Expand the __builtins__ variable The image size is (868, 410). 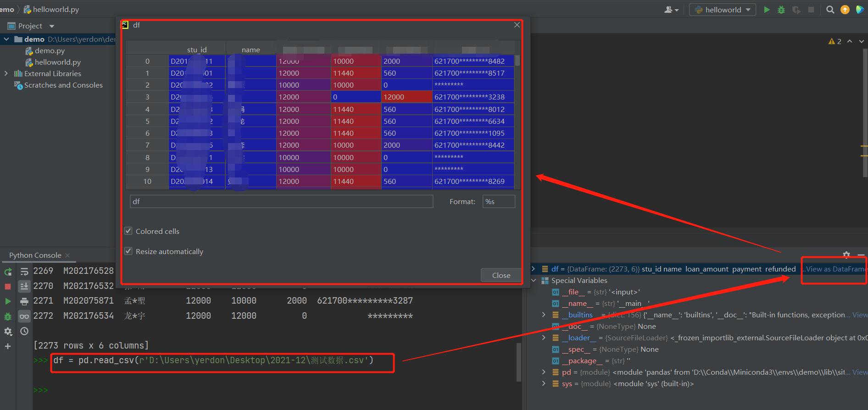544,315
